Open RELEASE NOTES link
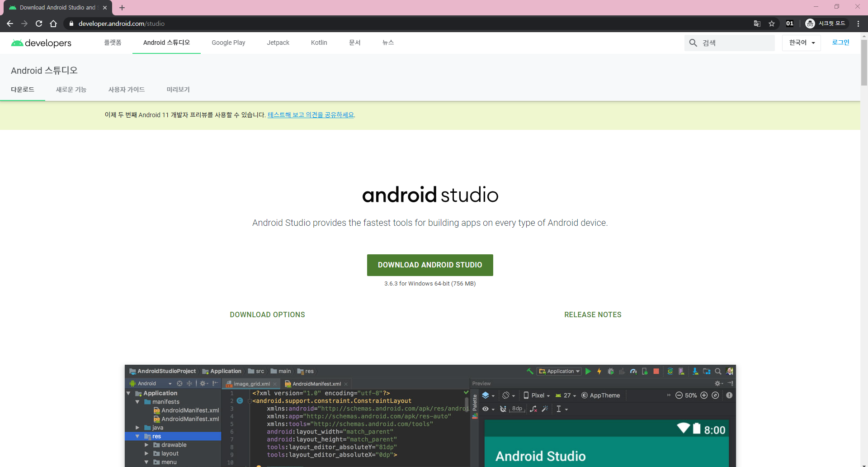The height and width of the screenshot is (467, 868). click(x=593, y=315)
